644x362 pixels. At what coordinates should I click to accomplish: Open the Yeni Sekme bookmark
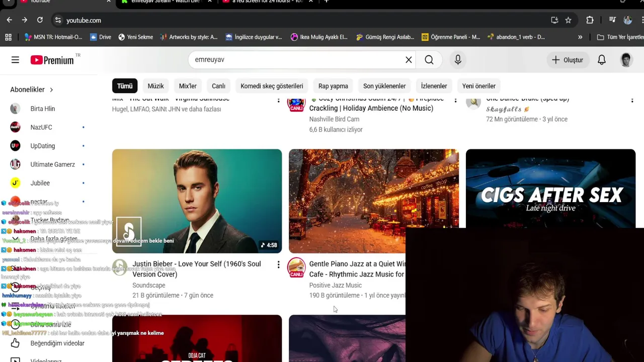(x=135, y=37)
